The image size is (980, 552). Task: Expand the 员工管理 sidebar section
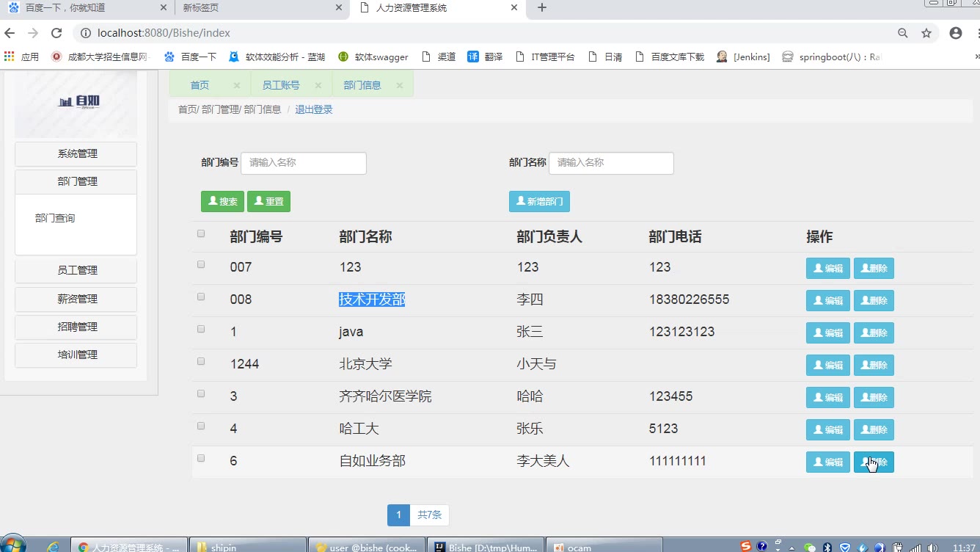pyautogui.click(x=76, y=270)
